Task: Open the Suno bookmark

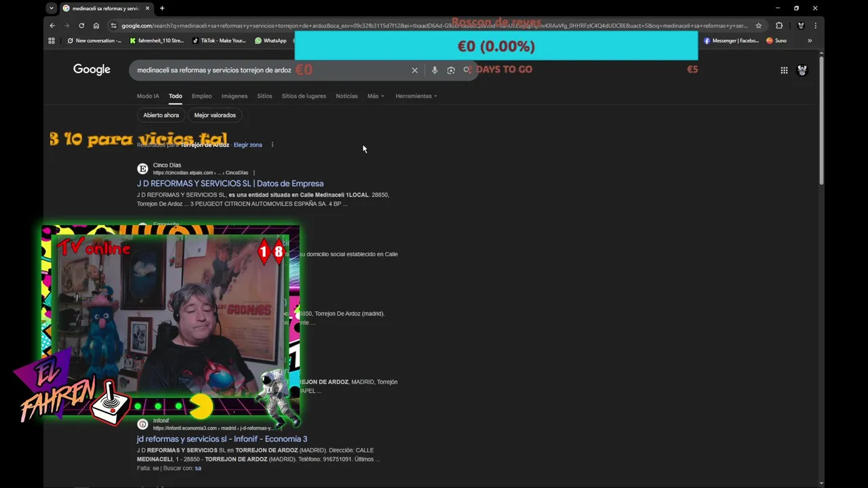Action: click(776, 41)
